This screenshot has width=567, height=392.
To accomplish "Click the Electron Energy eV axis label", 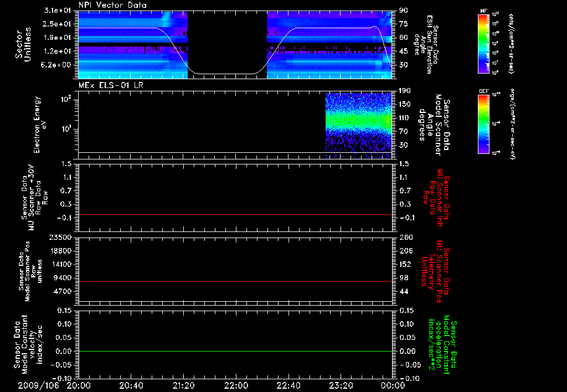I will coord(40,125).
